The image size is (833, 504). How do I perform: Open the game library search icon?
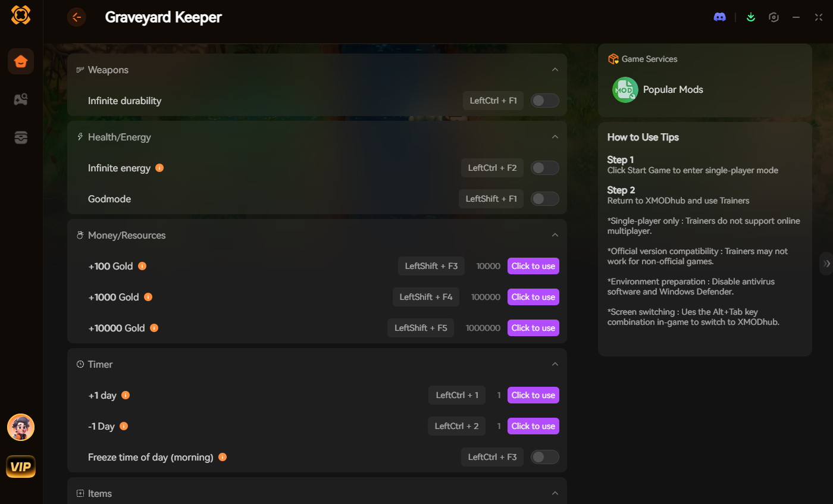tap(20, 99)
